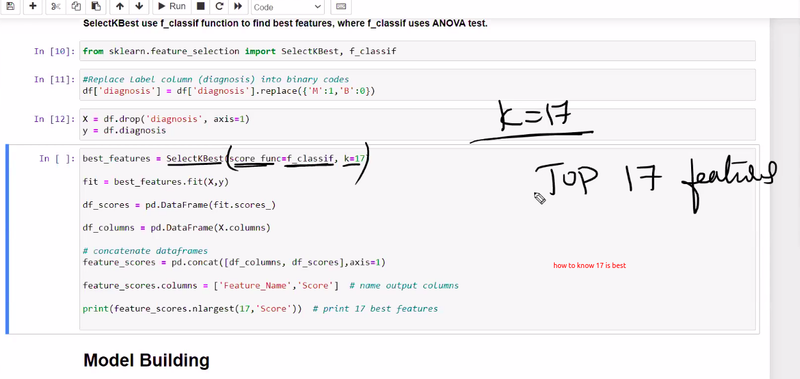Select the In [12] cell prompt
Image resolution: width=800 pixels, height=379 pixels.
[55, 119]
